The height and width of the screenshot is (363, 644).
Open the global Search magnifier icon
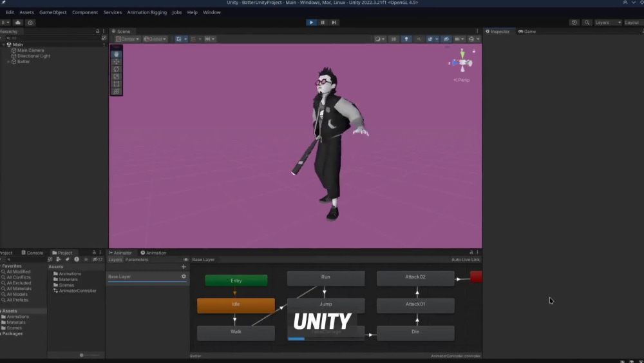pyautogui.click(x=587, y=23)
